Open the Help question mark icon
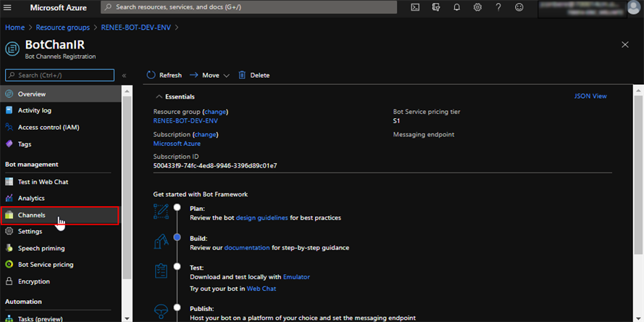The height and width of the screenshot is (322, 644). pos(498,7)
